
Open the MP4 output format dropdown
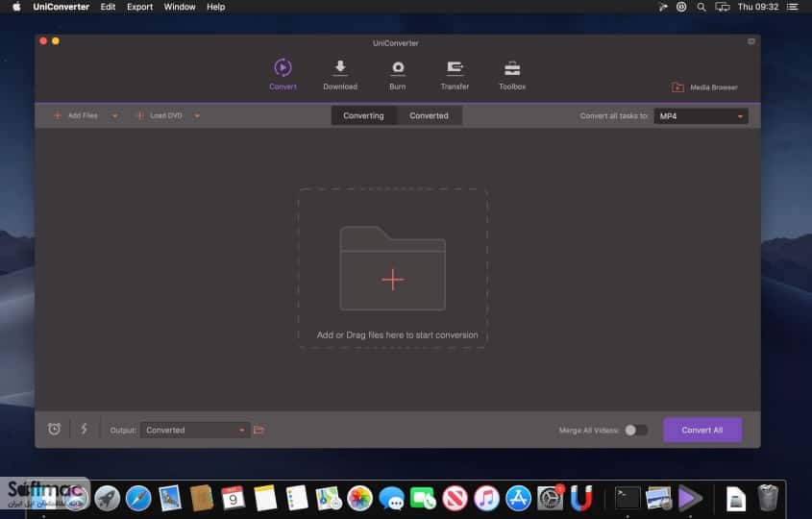tap(701, 116)
